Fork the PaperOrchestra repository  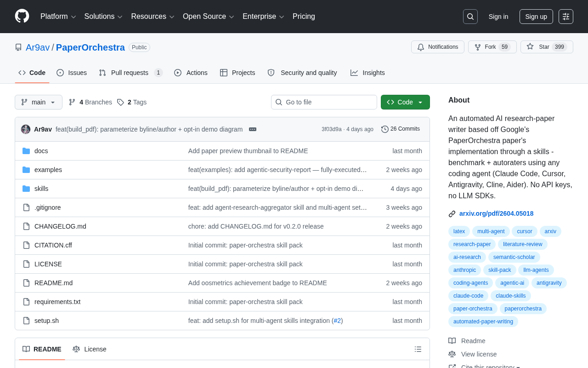[492, 47]
